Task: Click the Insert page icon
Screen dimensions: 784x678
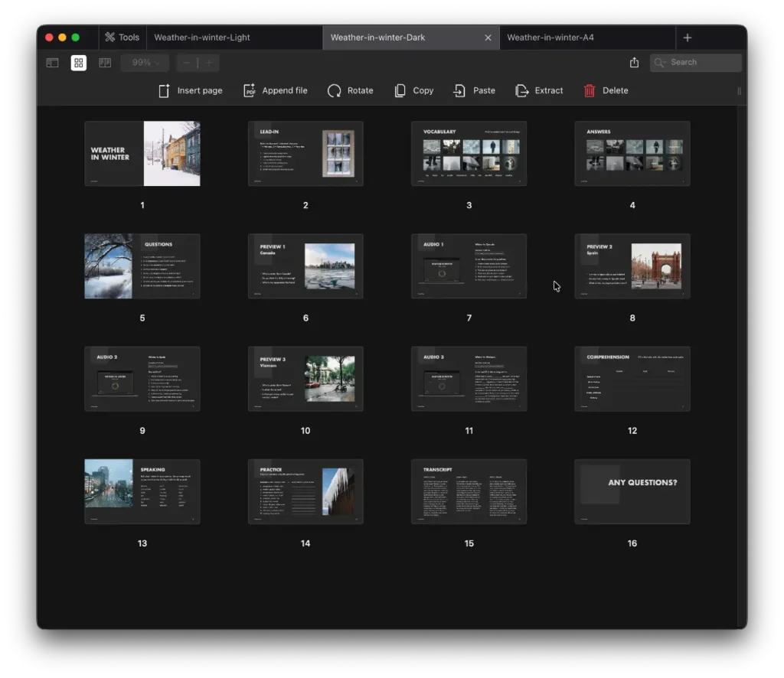Action: point(164,90)
